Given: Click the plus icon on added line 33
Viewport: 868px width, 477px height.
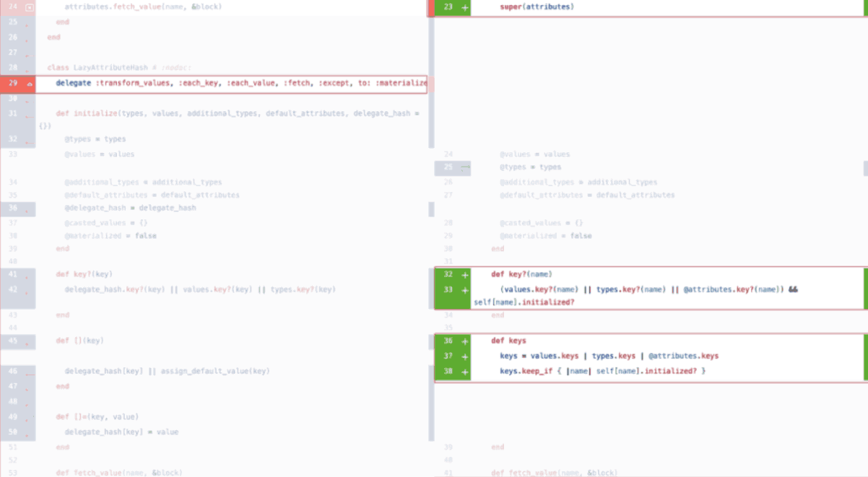Looking at the screenshot, I should [x=464, y=290].
